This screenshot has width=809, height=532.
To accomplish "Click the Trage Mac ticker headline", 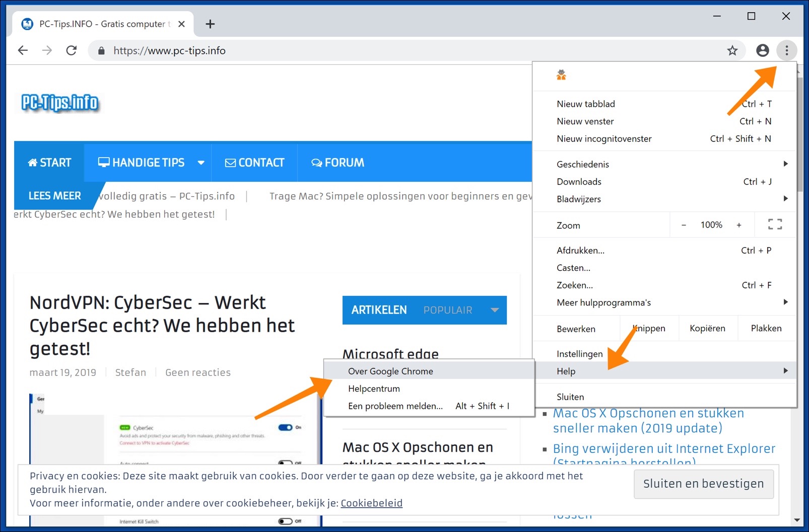I will tap(400, 196).
